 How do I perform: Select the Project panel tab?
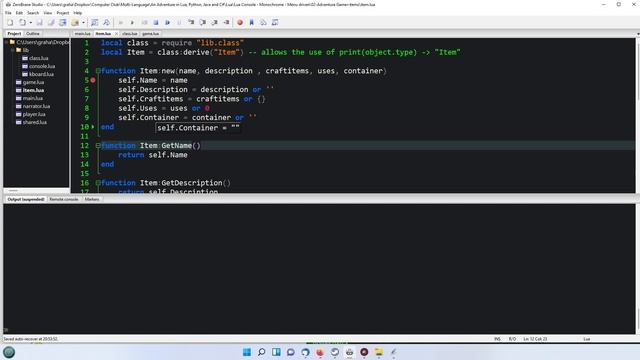tap(14, 33)
